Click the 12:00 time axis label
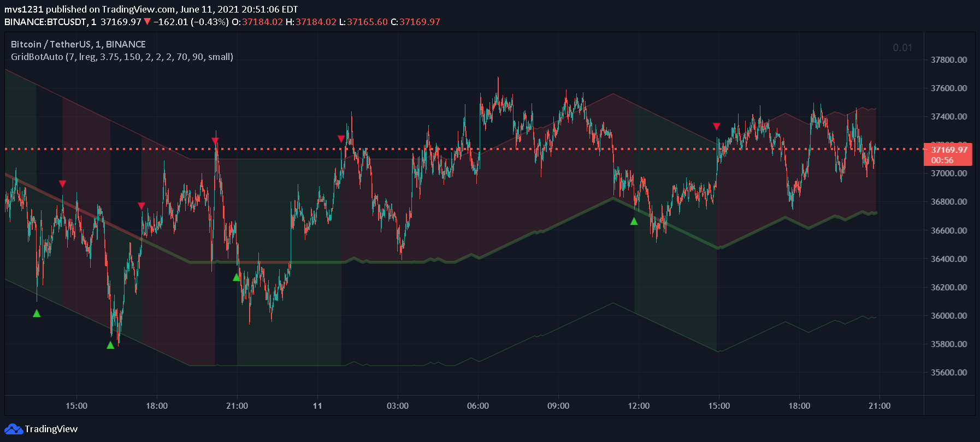This screenshot has height=442, width=980. 639,406
